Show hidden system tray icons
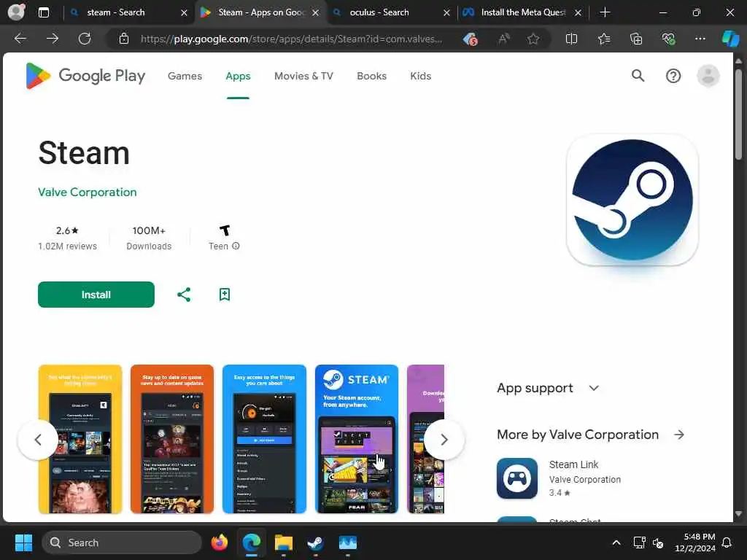Viewport: 747px width, 560px height. 616,542
